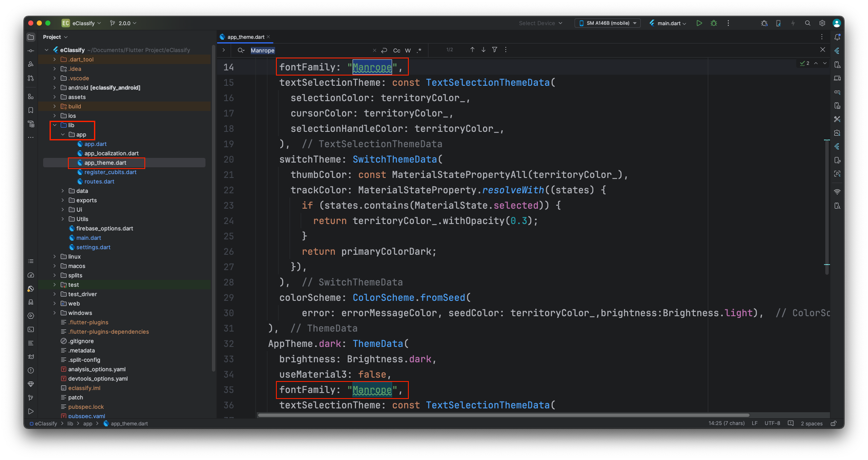Screen dimensions: 868x460
Task: Open the Flutter Inspector panel icon
Action: point(837,50)
